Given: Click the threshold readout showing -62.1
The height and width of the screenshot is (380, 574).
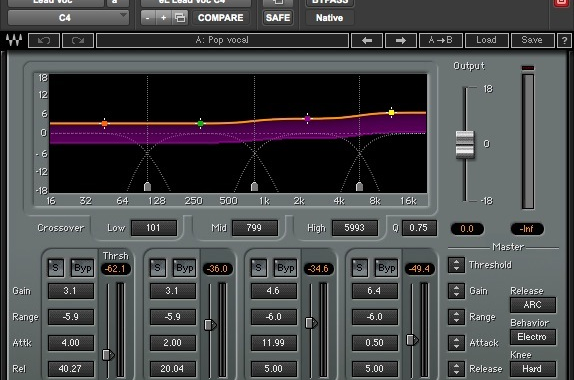Looking at the screenshot, I should tap(116, 269).
